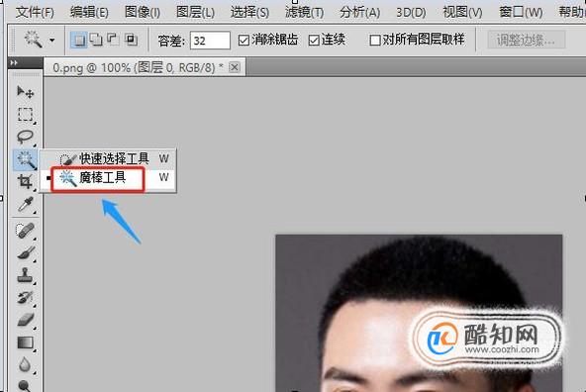Click the portrait photo on canvas
The width and height of the screenshot is (586, 392).
[419, 313]
